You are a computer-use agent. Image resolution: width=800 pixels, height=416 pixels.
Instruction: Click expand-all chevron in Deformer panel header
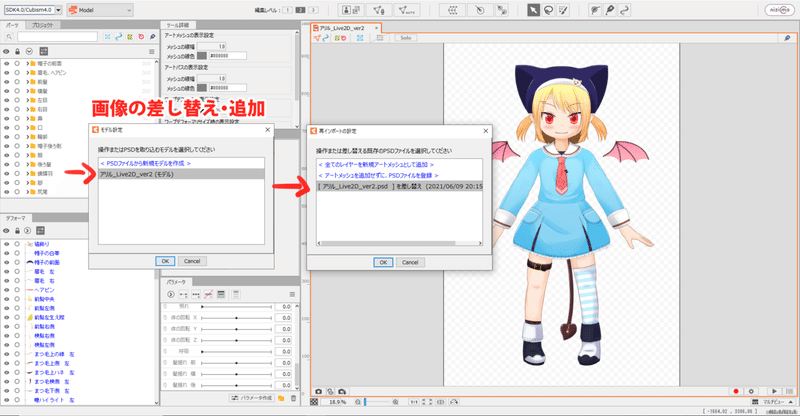point(28,231)
